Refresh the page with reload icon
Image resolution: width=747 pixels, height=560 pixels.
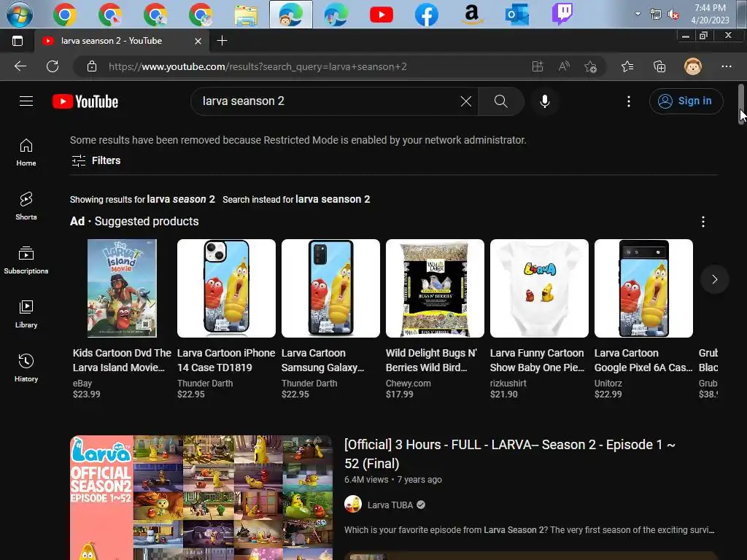(53, 66)
